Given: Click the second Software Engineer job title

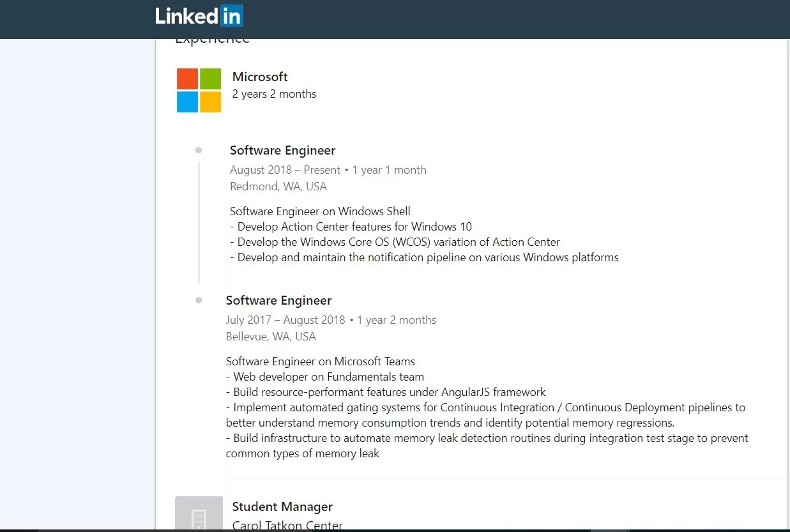Looking at the screenshot, I should tap(278, 300).
